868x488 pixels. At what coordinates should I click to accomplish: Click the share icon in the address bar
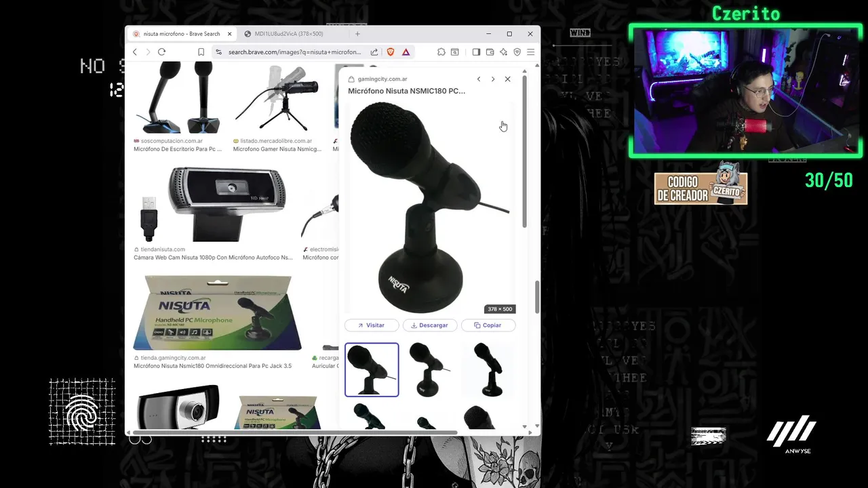click(x=374, y=52)
